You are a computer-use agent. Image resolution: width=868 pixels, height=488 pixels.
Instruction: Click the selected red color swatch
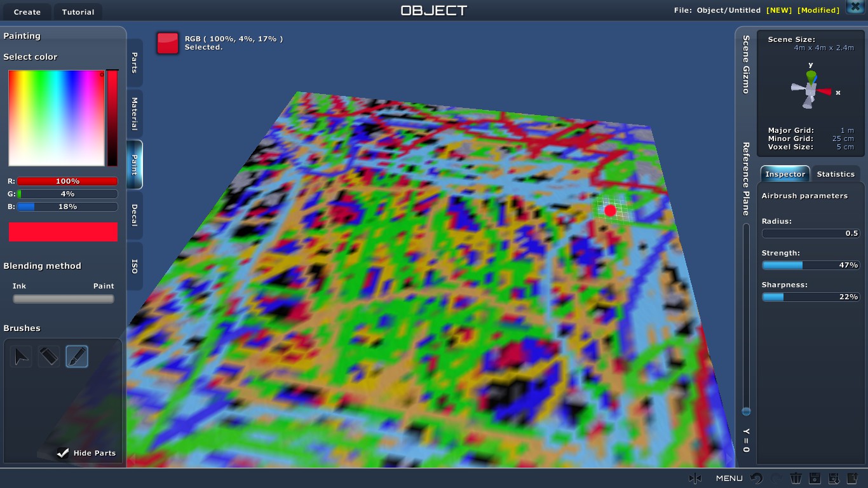pyautogui.click(x=168, y=43)
